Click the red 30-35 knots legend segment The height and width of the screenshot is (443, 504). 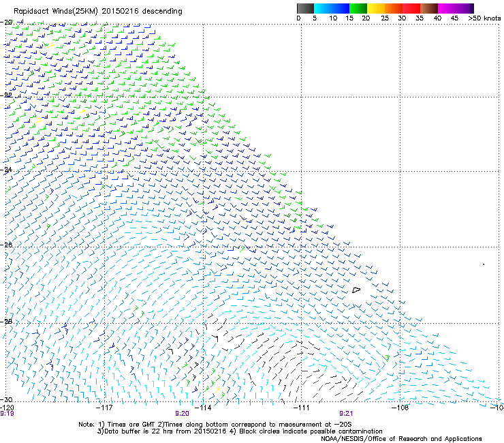click(411, 8)
